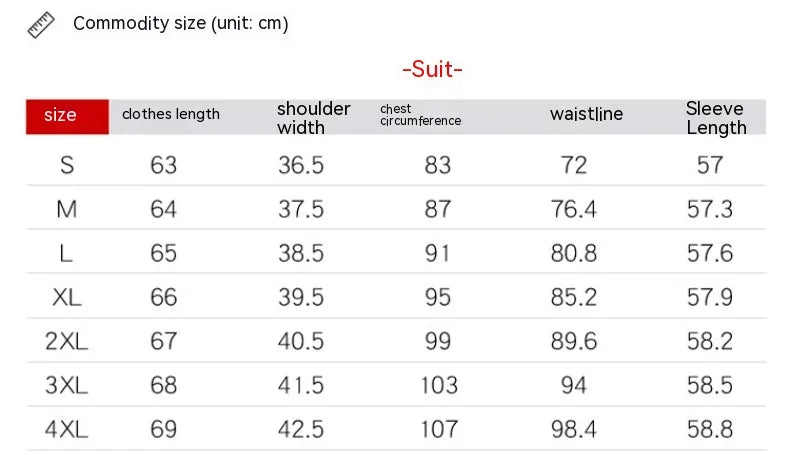Viewport: 786px width, 455px height.
Task: Click the Sleeve Length column header
Action: [x=716, y=117]
